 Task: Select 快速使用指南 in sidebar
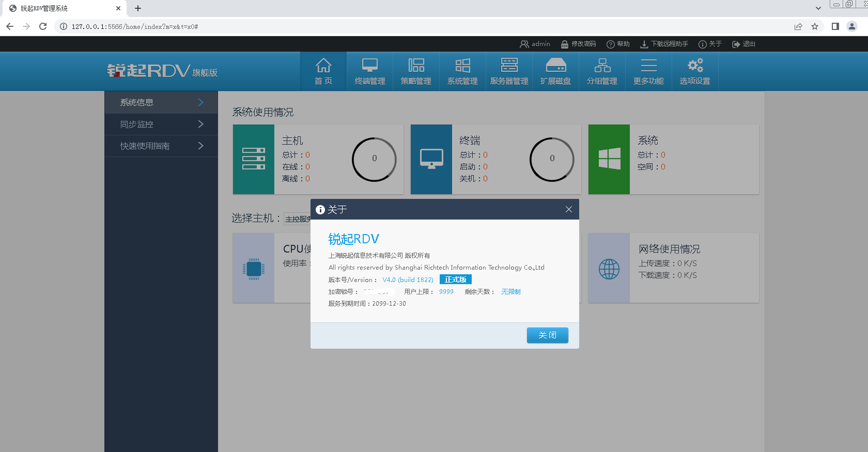(x=161, y=146)
